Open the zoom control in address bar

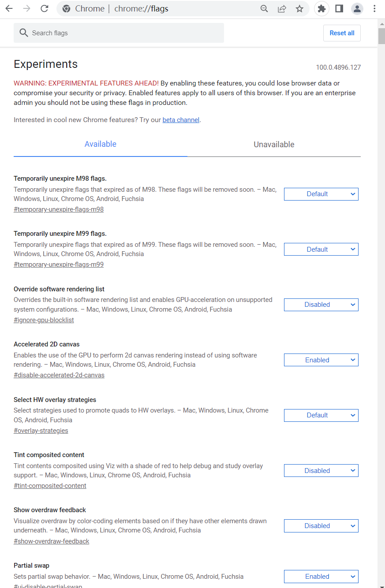[264, 8]
